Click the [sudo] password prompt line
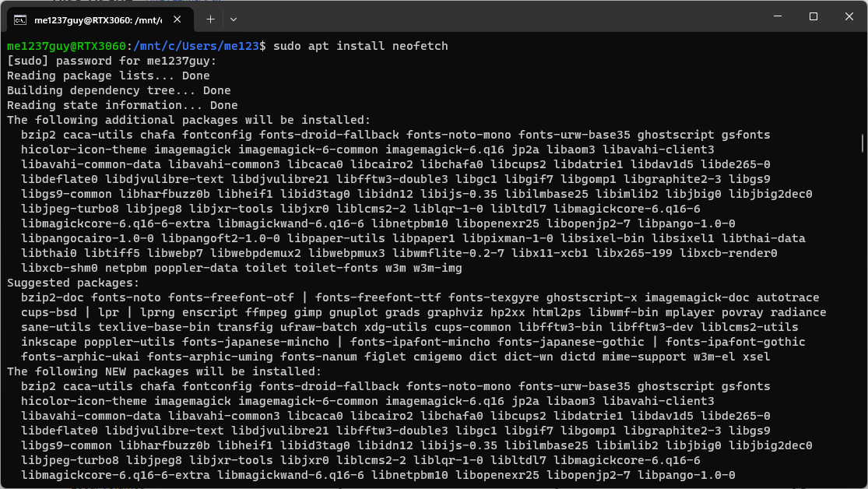Viewport: 868px width, 489px height. pyautogui.click(x=112, y=61)
